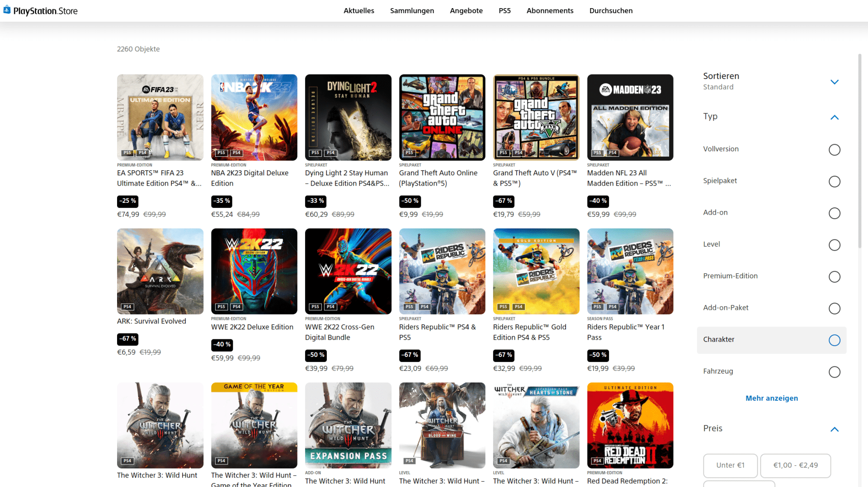
Task: Open the ARK: Survival Evolved cover
Action: tap(160, 272)
